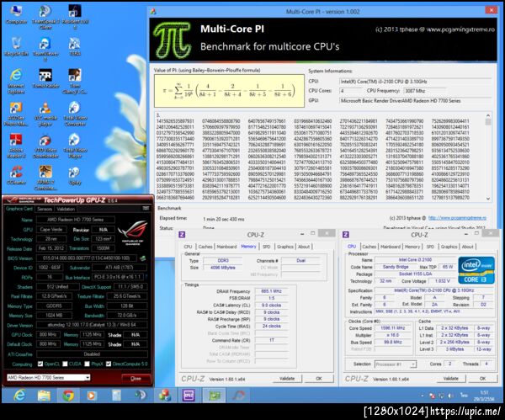The width and height of the screenshot is (505, 420).
Task: Open the Uplay desktop shortcut
Action: click(x=75, y=176)
